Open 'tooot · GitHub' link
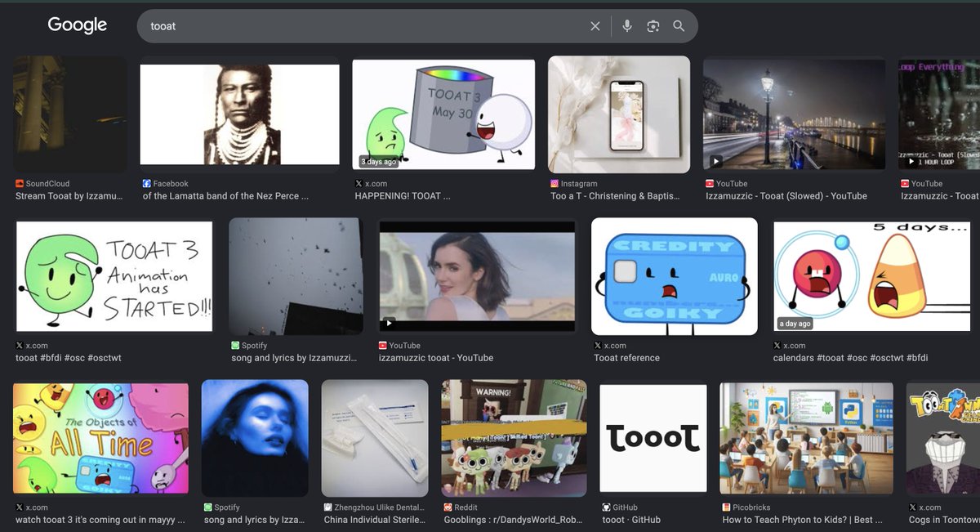Image resolution: width=980 pixels, height=532 pixels. click(631, 520)
